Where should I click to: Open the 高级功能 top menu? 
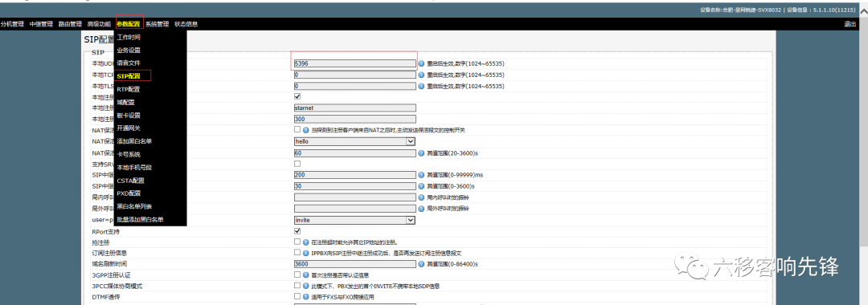point(99,24)
